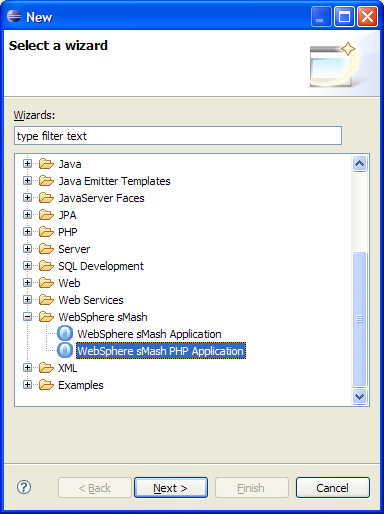Select WebSphere sMash PHP Application entry
This screenshot has width=384, height=514.
161,351
